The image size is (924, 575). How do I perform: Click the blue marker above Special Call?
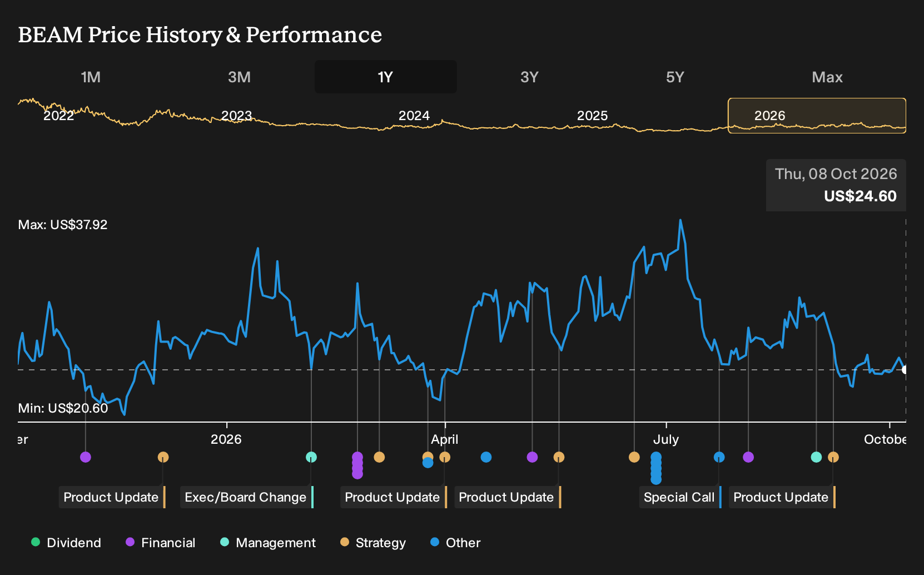(719, 457)
